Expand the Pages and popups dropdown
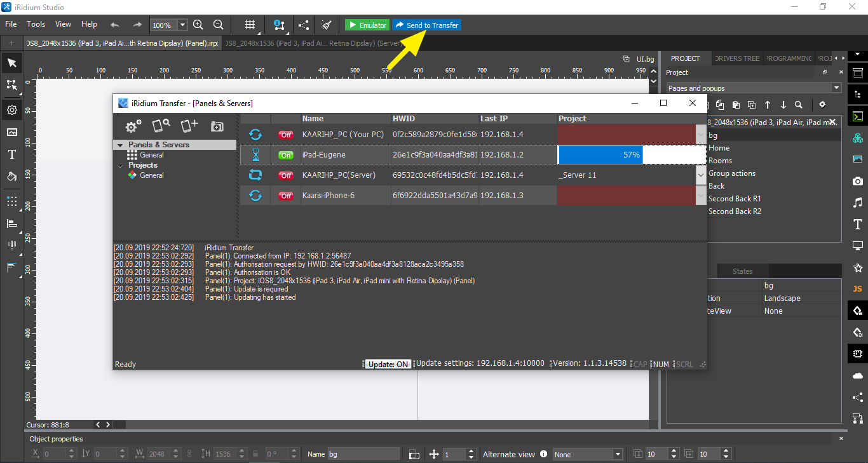The width and height of the screenshot is (868, 463). (x=836, y=88)
